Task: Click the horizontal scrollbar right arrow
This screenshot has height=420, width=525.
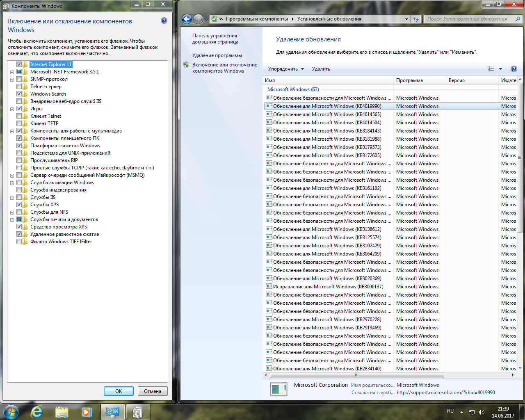Action: [x=513, y=375]
